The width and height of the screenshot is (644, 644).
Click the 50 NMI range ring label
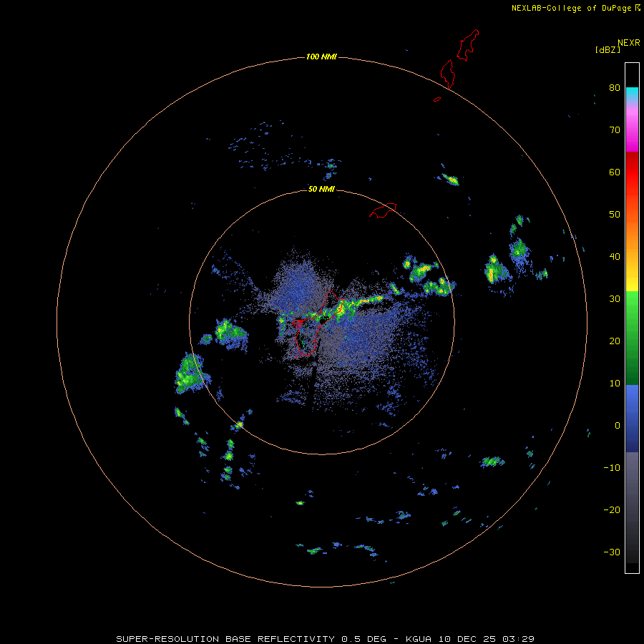click(x=321, y=189)
